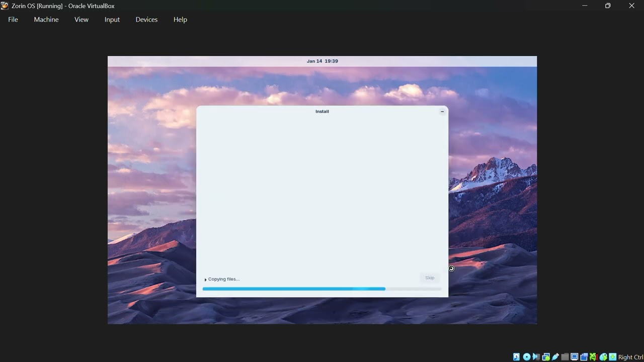Viewport: 644px width, 362px height.
Task: Click the Right Ctrl host key label
Action: (631, 357)
